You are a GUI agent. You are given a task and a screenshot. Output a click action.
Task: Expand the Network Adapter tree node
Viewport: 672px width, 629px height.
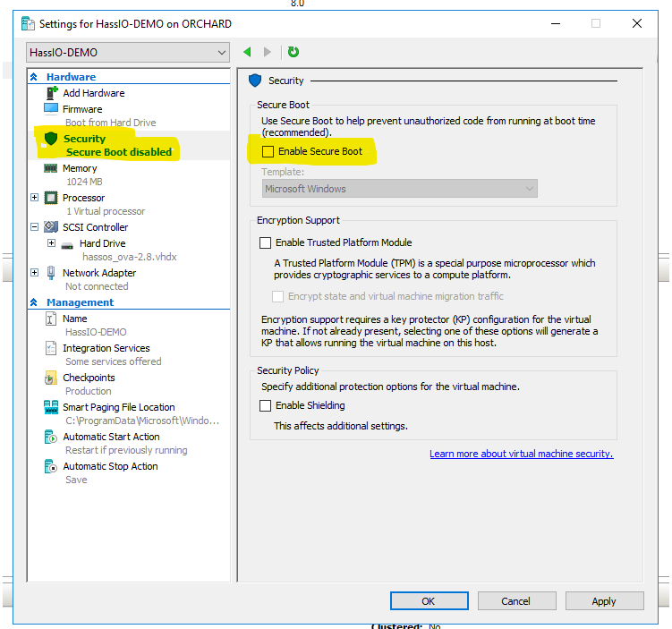pyautogui.click(x=35, y=273)
